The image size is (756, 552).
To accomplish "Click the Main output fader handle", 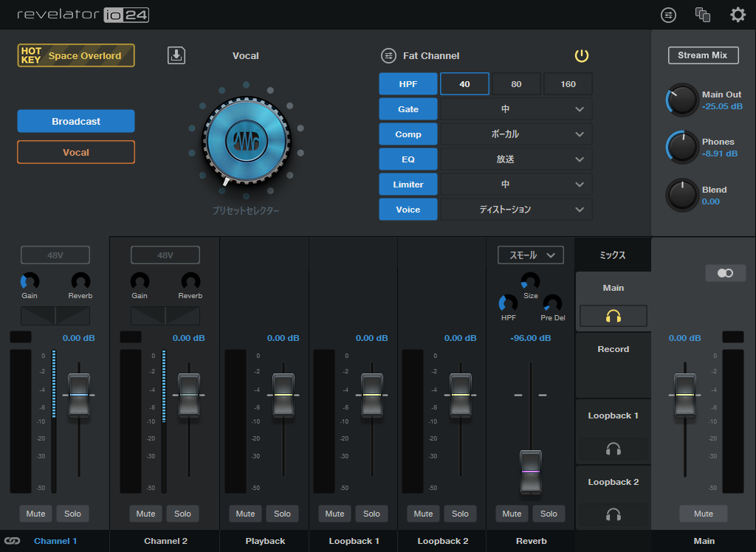I will click(684, 395).
